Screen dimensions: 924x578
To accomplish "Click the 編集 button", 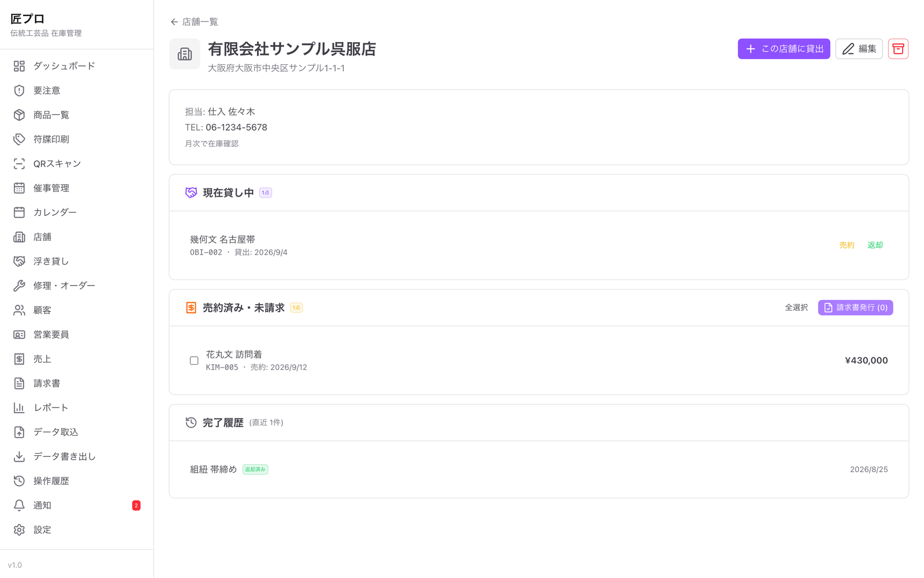I will (x=859, y=49).
